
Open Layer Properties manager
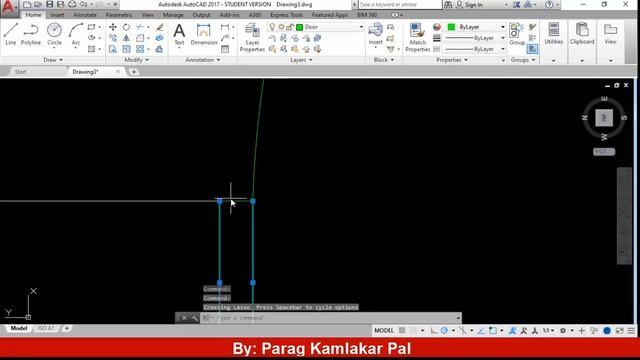coord(252,38)
